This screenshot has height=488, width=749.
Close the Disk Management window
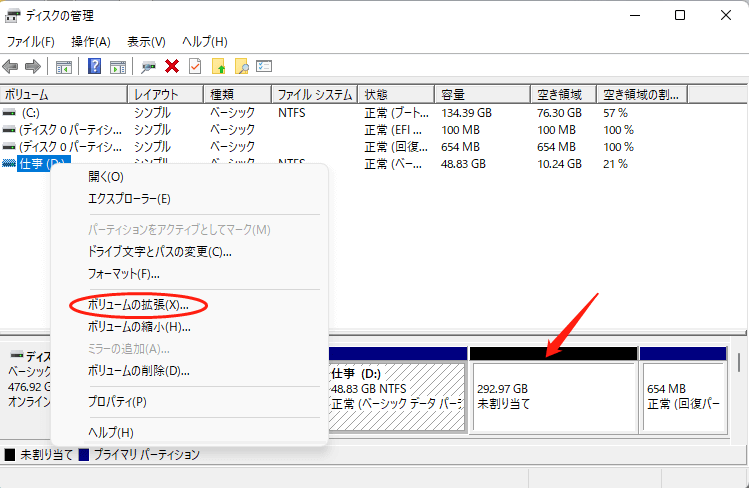click(x=726, y=15)
